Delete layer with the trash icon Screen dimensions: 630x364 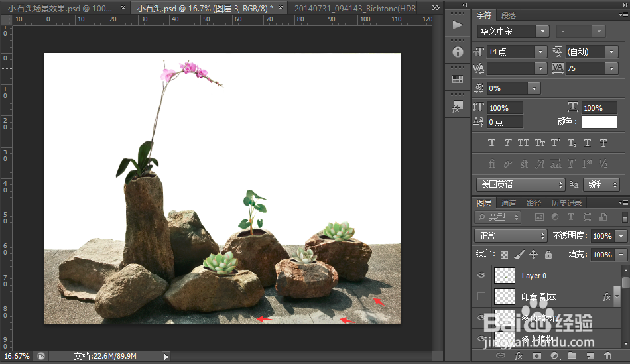(x=607, y=355)
